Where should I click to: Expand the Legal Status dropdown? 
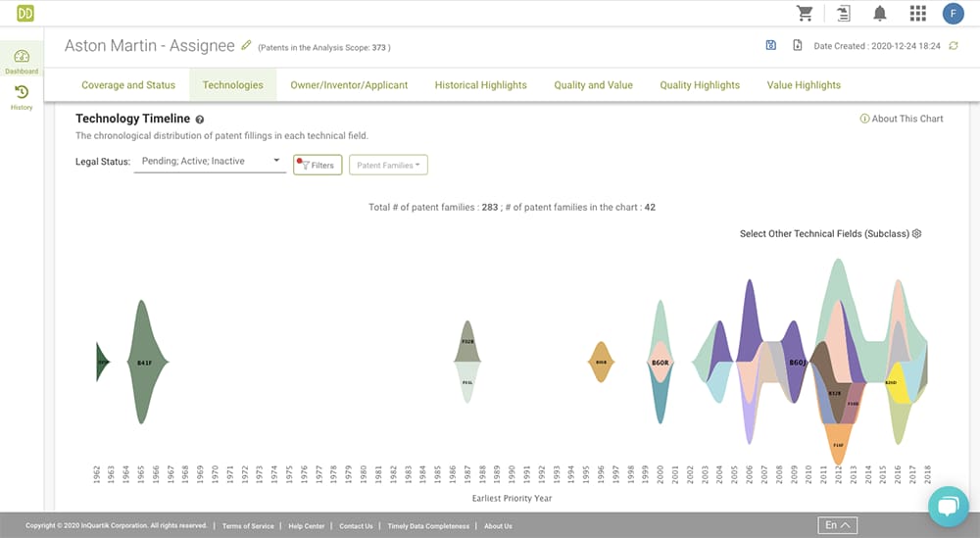[x=210, y=162]
